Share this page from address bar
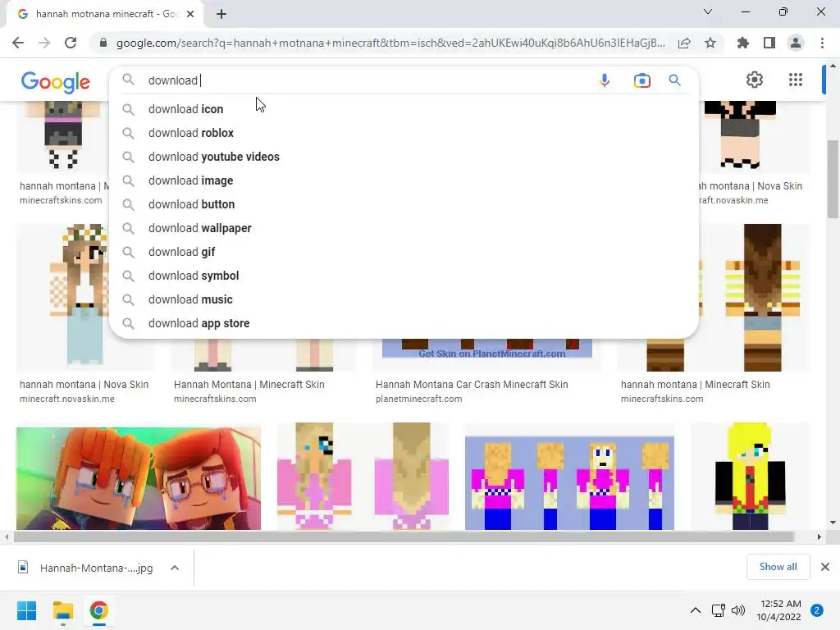 684,43
